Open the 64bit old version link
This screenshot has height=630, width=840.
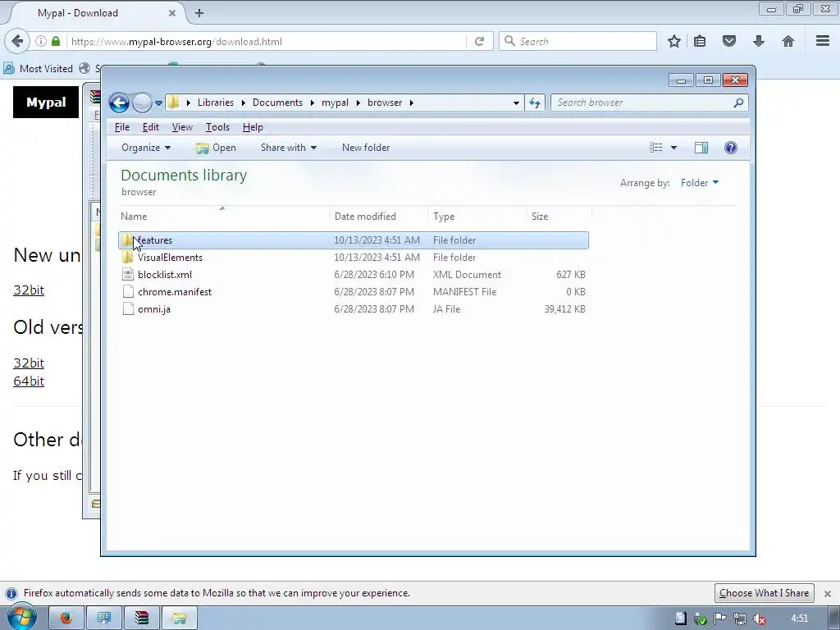[x=29, y=381]
